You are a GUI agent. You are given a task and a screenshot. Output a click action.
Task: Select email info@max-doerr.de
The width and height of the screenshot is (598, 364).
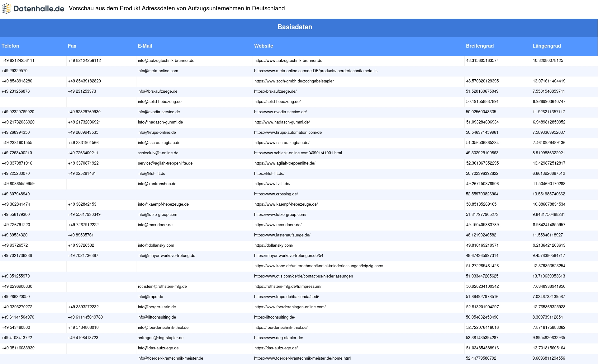(155, 225)
